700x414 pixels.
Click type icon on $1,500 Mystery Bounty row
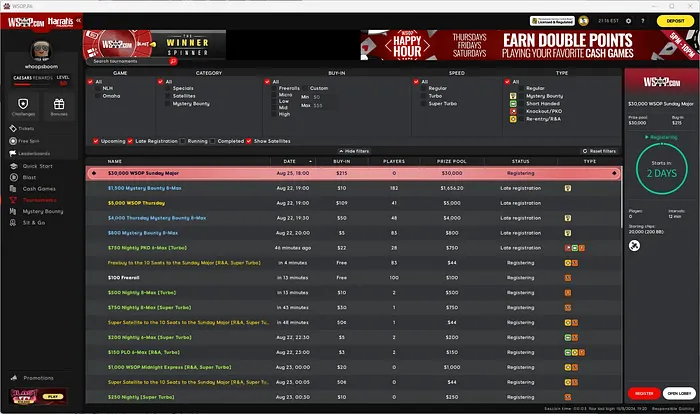568,188
